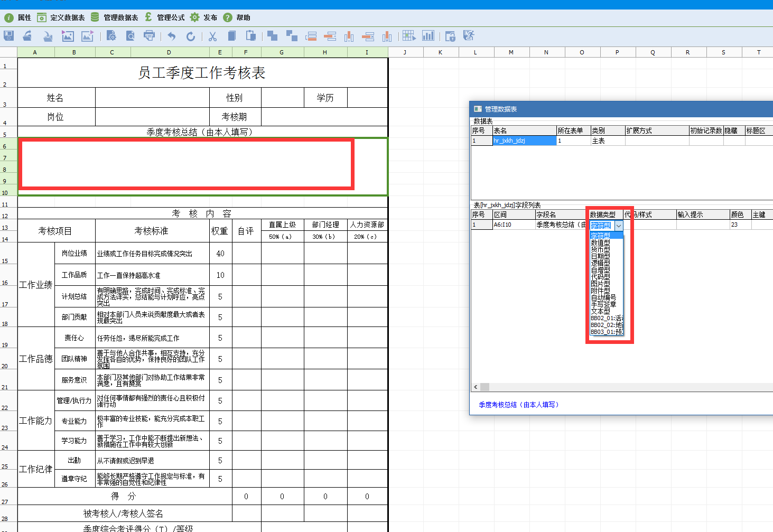Viewport: 773px width, 532px height.
Task: Click the 考核期 cell
Action: point(235,117)
